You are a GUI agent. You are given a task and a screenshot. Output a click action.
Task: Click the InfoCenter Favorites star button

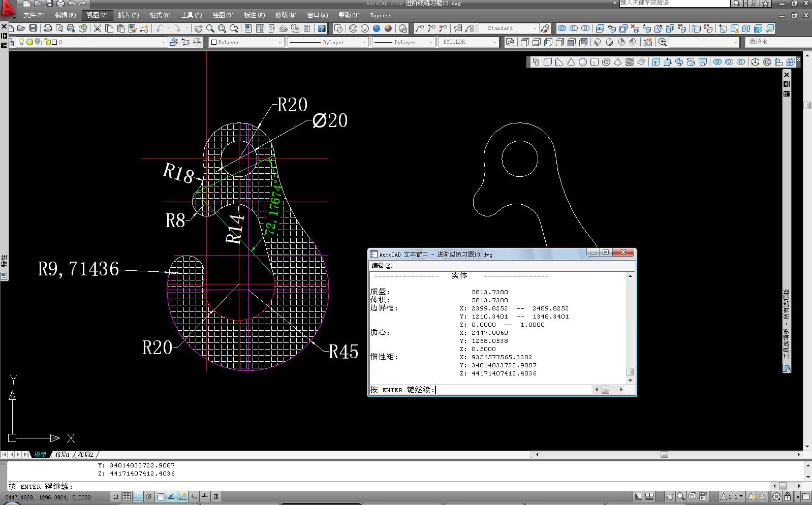click(765, 4)
